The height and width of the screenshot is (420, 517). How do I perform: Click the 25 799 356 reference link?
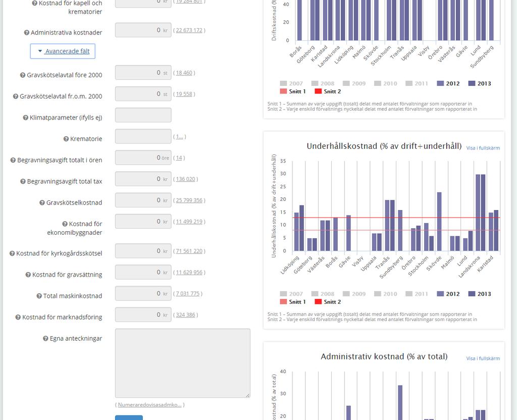pos(189,200)
